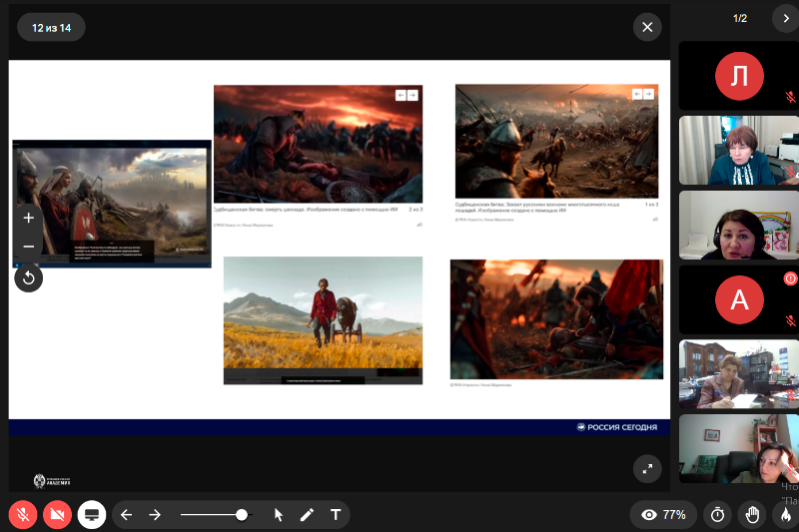Viewport: 799px width, 532px height.
Task: Select the text annotation tool
Action: point(335,515)
